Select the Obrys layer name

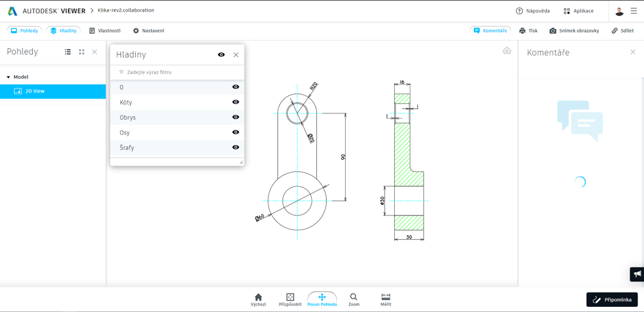click(128, 117)
